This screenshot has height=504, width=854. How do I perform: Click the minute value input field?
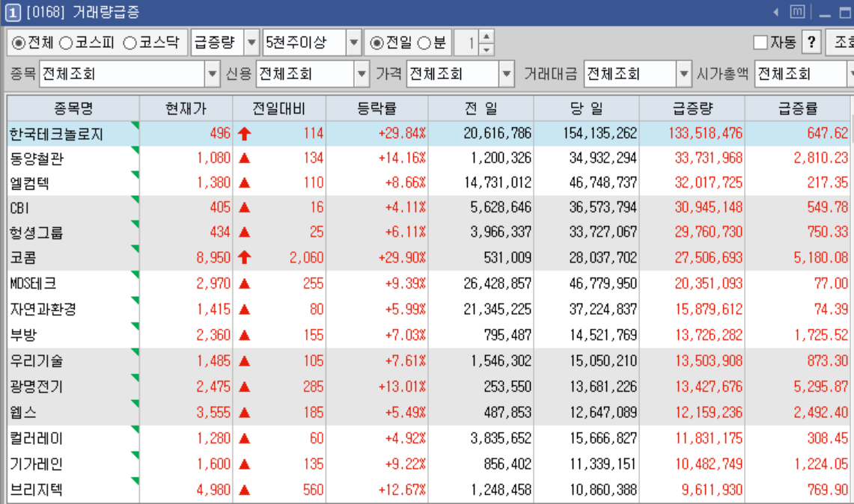coord(467,43)
